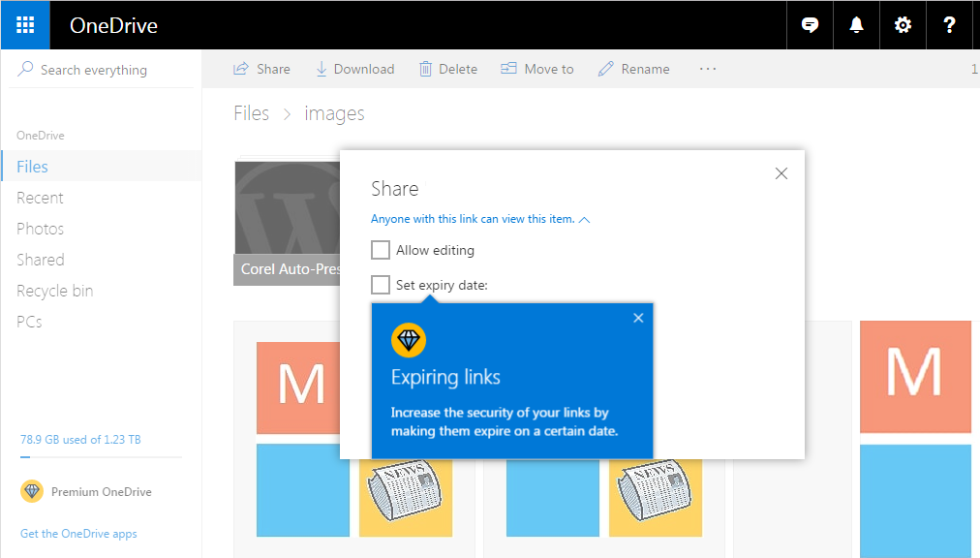The height and width of the screenshot is (558, 980).
Task: Click the Move to icon
Action: (508, 68)
